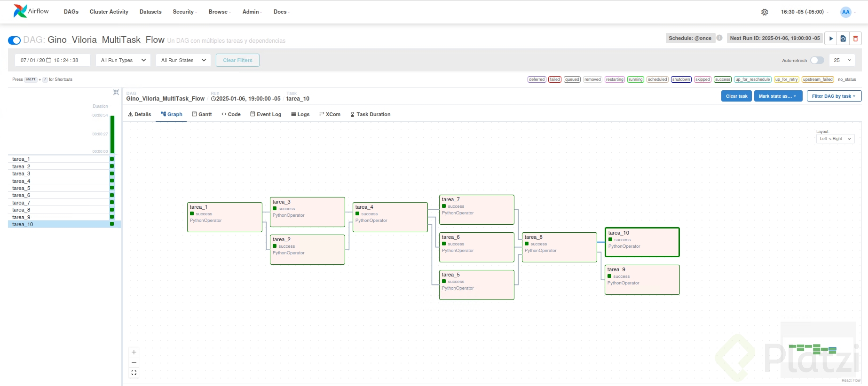Select tarea_5 row in task list
This screenshot has height=386, width=868.
coord(21,188)
